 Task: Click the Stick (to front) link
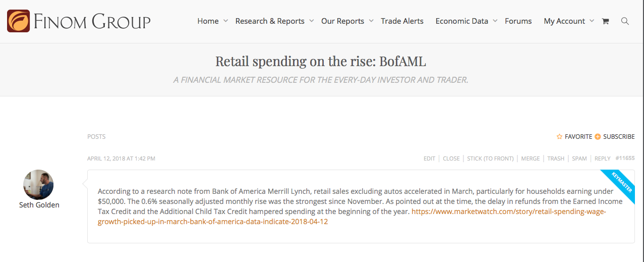490,159
